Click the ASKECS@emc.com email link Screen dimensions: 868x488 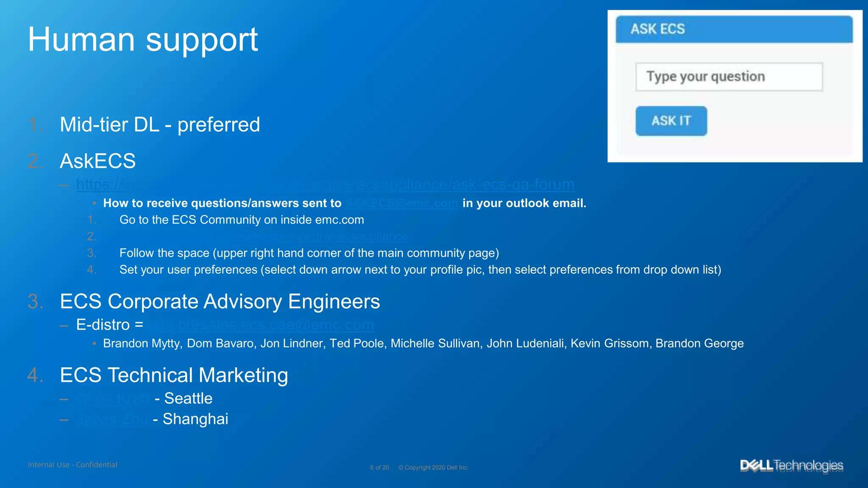[401, 203]
